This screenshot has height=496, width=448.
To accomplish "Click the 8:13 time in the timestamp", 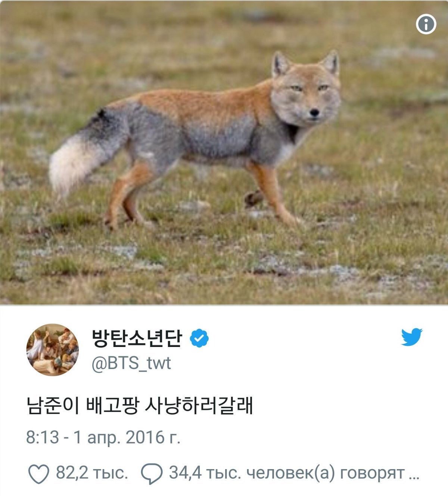I will (43, 437).
